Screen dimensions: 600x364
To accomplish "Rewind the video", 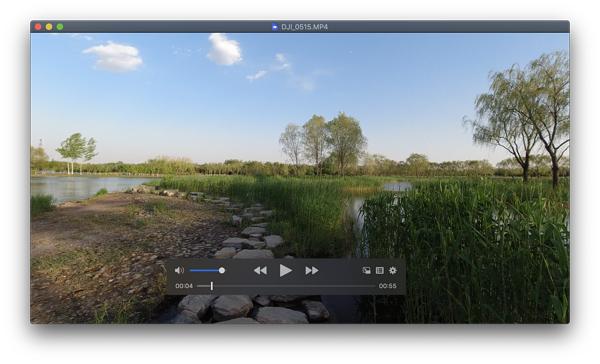I will tap(260, 271).
